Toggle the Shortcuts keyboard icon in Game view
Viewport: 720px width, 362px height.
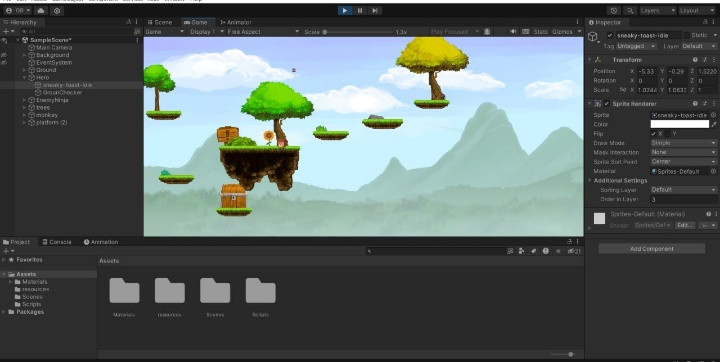click(x=525, y=32)
